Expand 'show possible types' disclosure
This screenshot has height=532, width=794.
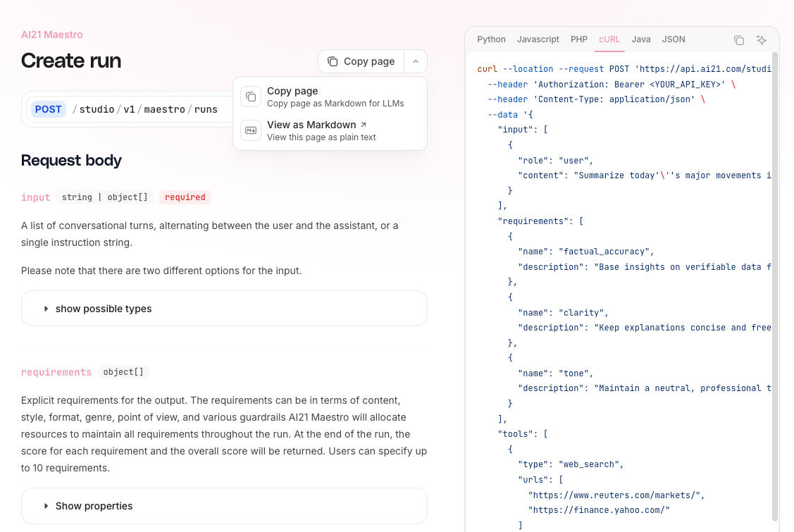click(x=224, y=309)
